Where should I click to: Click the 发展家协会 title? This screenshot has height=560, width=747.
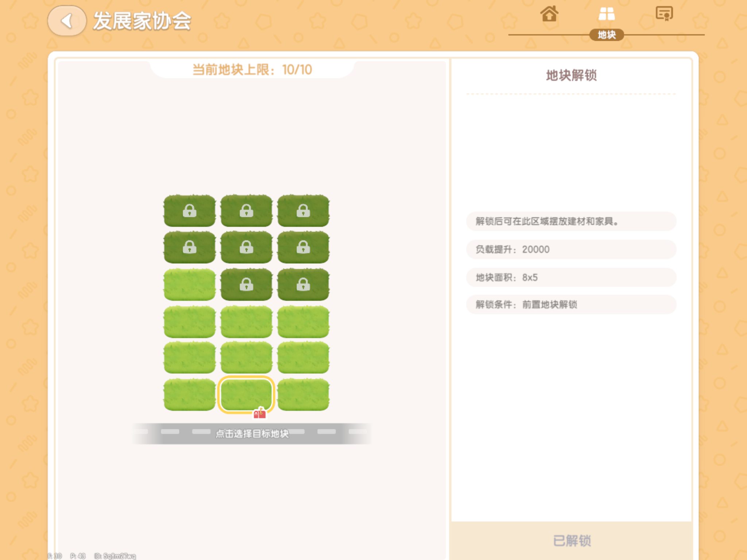[142, 21]
